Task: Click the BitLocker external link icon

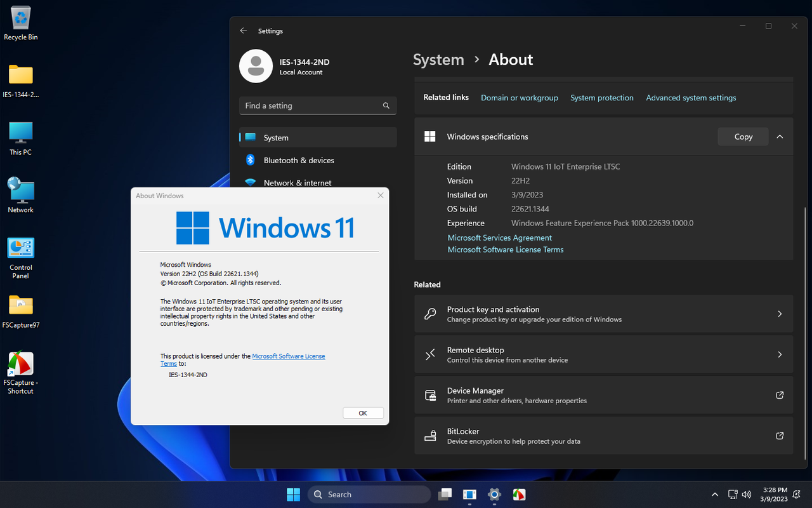Action: pyautogui.click(x=780, y=436)
